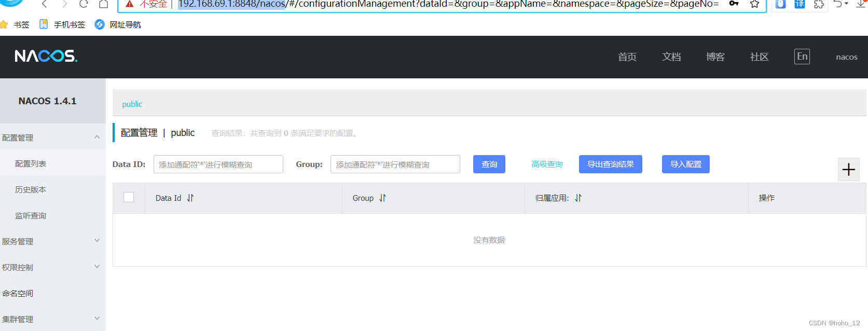
Task: Click the NACOS logo
Action: [x=46, y=56]
